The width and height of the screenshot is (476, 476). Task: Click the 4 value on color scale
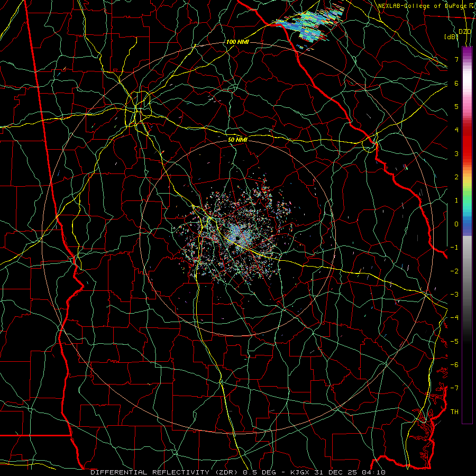click(456, 130)
